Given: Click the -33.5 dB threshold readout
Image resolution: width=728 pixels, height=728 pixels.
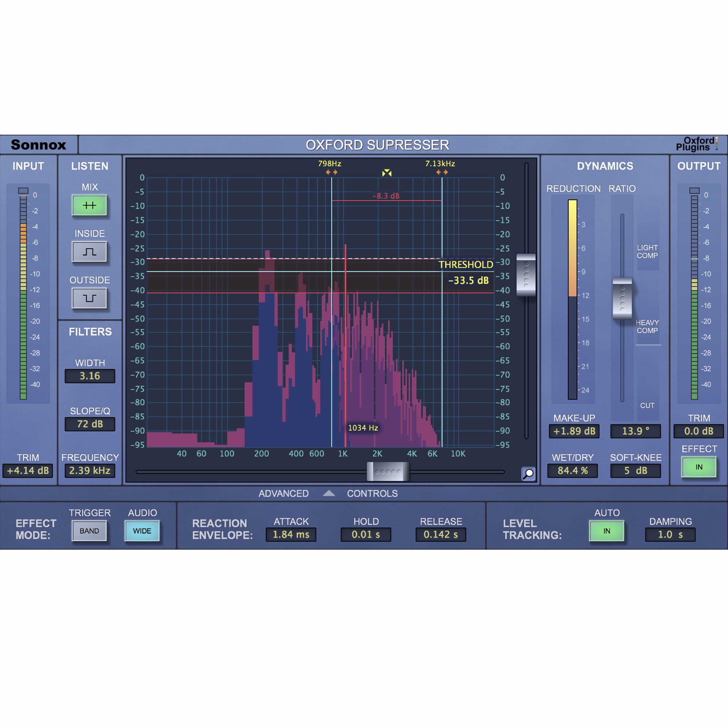Looking at the screenshot, I should [468, 281].
